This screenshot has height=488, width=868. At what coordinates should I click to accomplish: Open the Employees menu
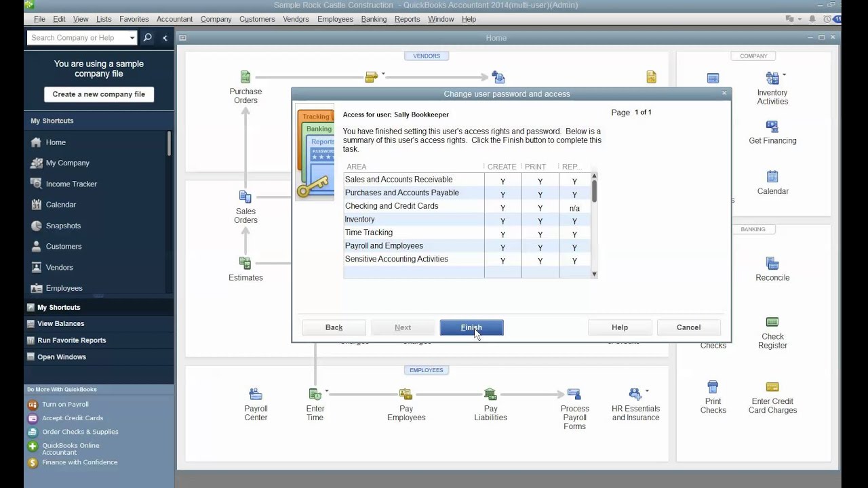click(x=335, y=19)
